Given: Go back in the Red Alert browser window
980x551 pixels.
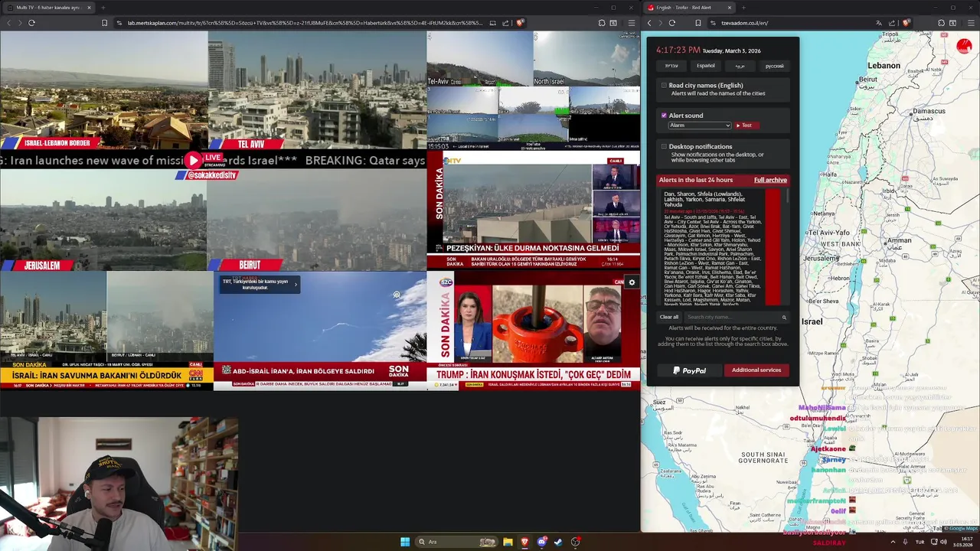Looking at the screenshot, I should 649,23.
